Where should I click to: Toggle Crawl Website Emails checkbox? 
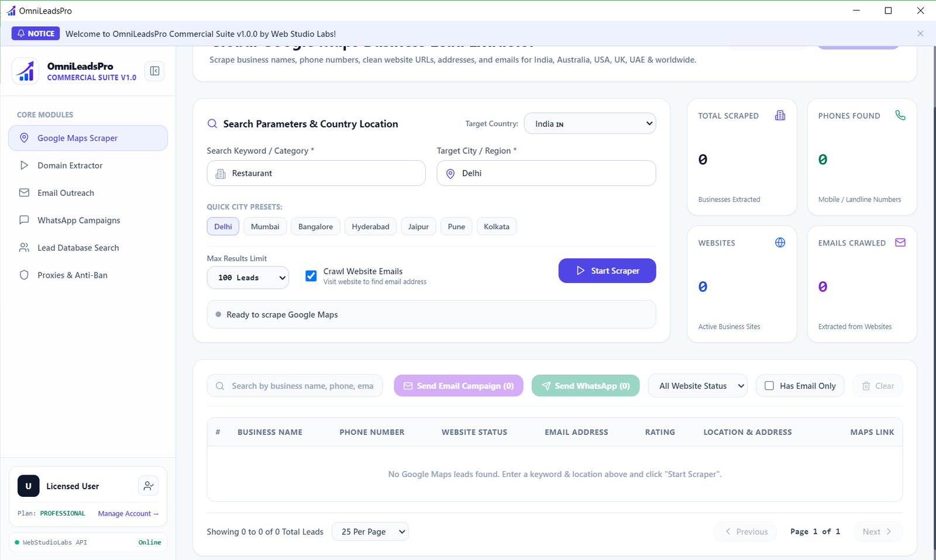point(311,276)
